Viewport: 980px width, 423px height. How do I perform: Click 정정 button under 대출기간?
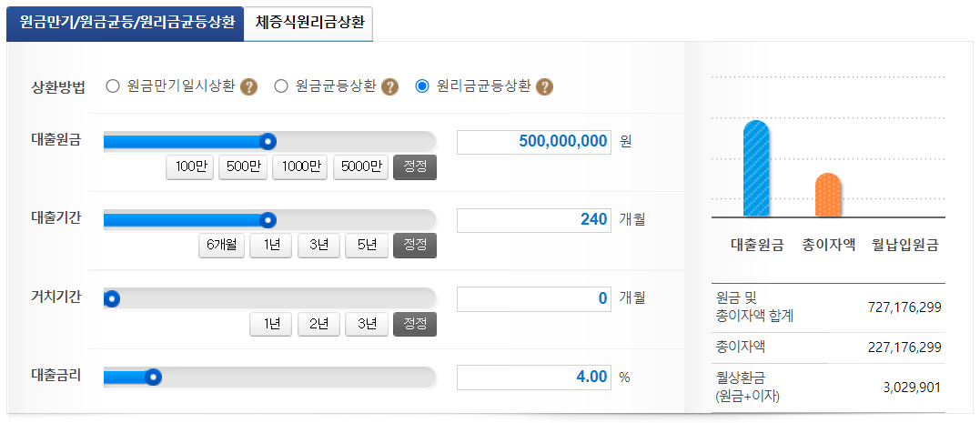(415, 246)
